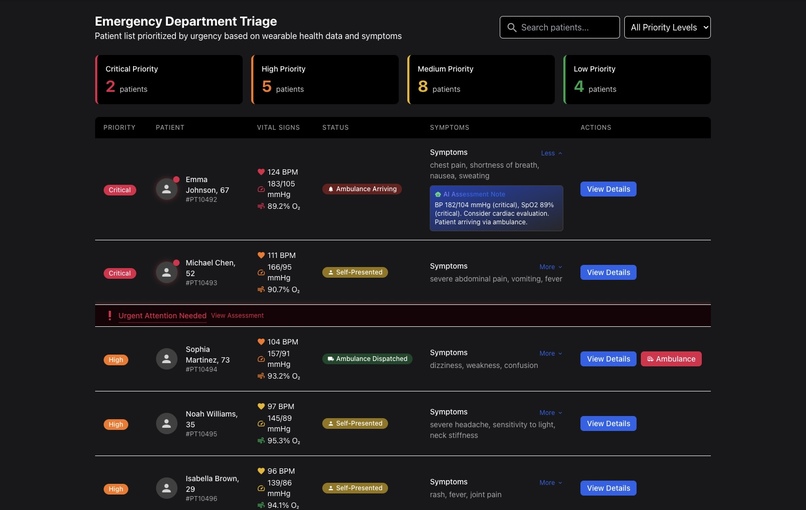Click heart icon next to 104 BPM

click(x=261, y=341)
